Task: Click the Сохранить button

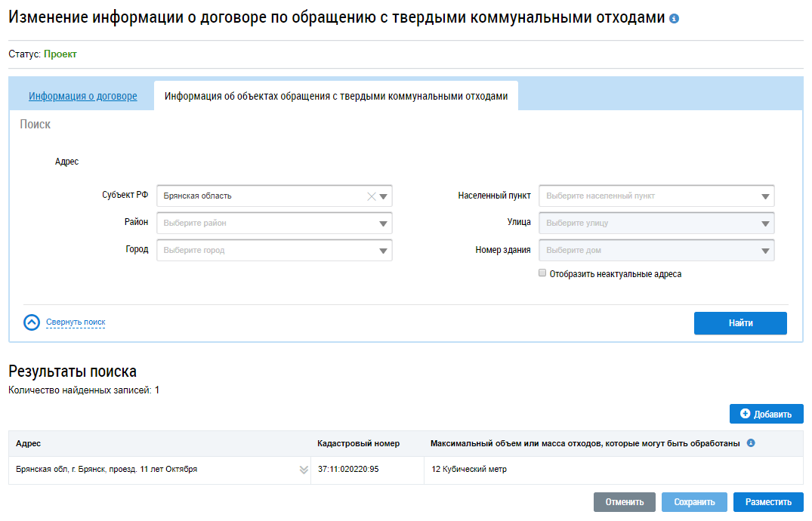Action: click(694, 502)
